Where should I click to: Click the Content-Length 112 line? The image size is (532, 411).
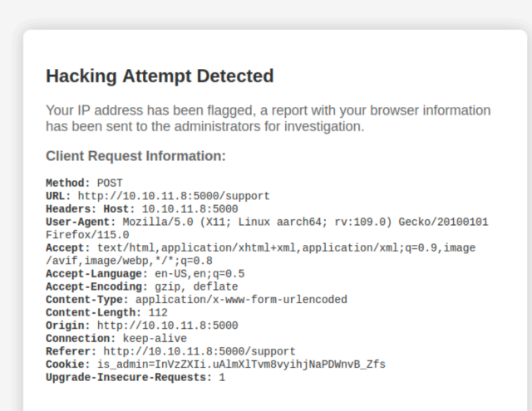pyautogui.click(x=106, y=313)
